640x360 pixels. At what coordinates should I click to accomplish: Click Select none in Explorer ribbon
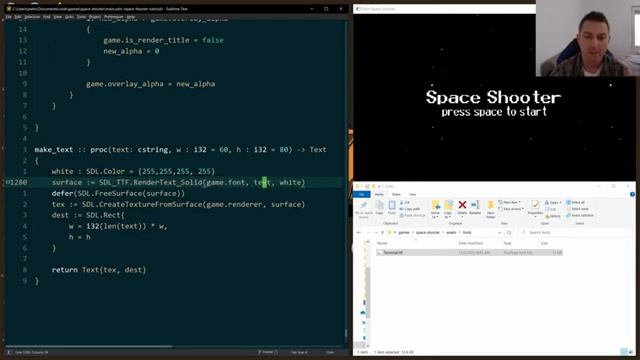pyautogui.click(x=577, y=209)
